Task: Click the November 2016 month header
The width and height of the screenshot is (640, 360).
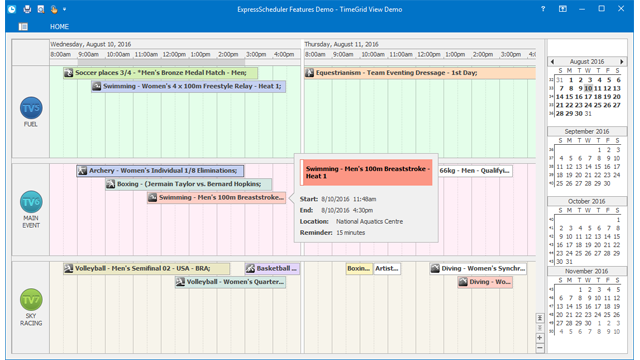Action: click(x=587, y=271)
